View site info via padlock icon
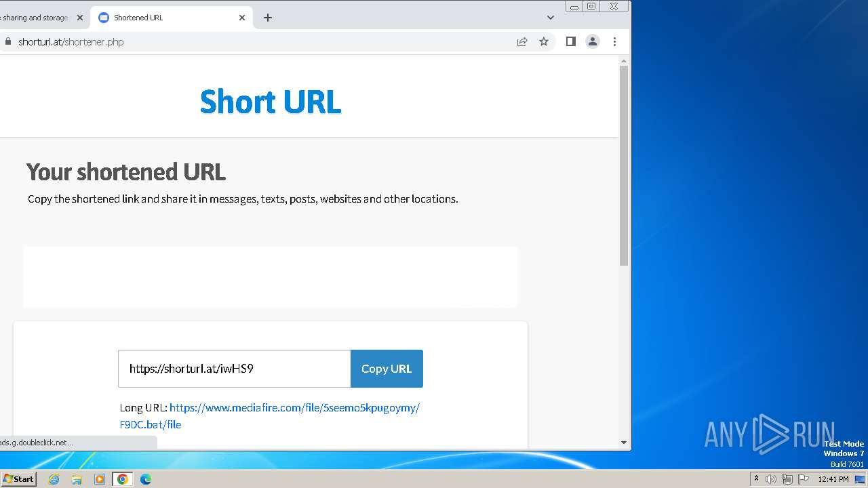This screenshot has width=868, height=488. 8,41
